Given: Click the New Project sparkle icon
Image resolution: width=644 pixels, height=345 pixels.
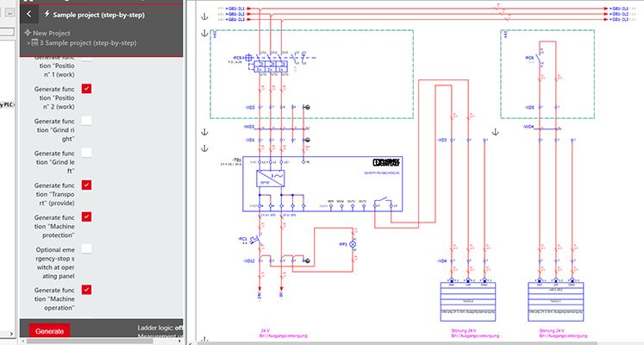Looking at the screenshot, I should coord(28,33).
